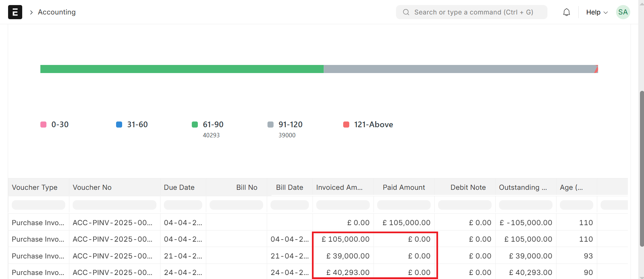Image resolution: width=644 pixels, height=279 pixels.
Task: Click the 121-Above red legend swatch
Action: click(346, 125)
